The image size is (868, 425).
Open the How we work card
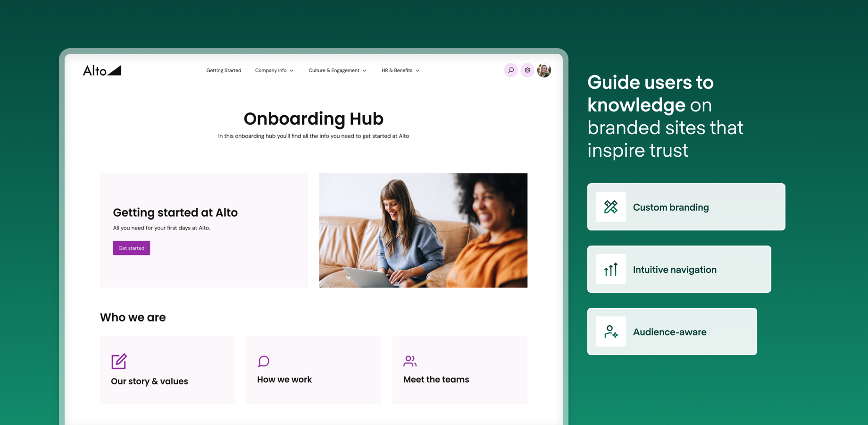[313, 370]
